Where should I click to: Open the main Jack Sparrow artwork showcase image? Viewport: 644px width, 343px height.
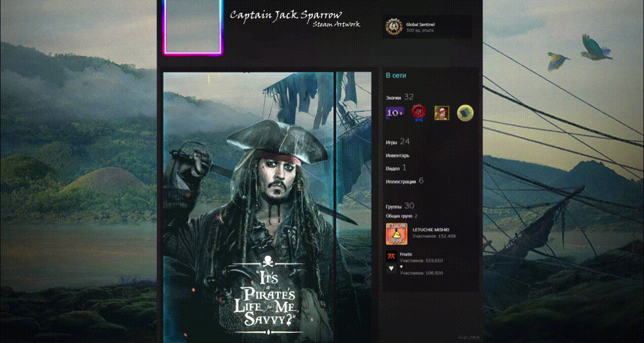point(248,208)
